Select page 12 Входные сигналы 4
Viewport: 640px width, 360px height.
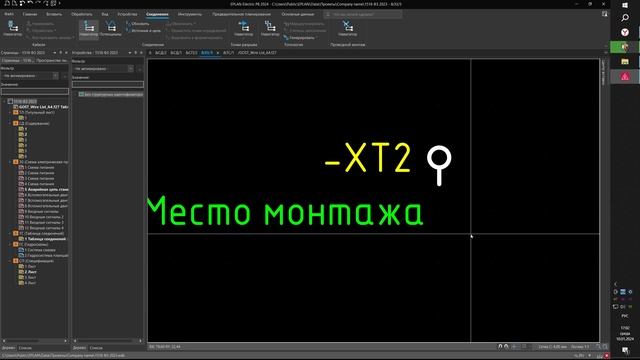pos(42,228)
